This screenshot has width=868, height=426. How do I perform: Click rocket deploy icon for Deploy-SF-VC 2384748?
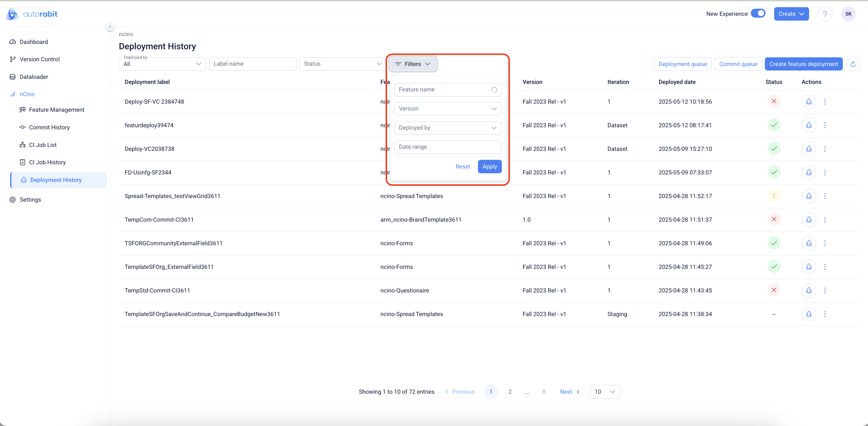pos(809,102)
